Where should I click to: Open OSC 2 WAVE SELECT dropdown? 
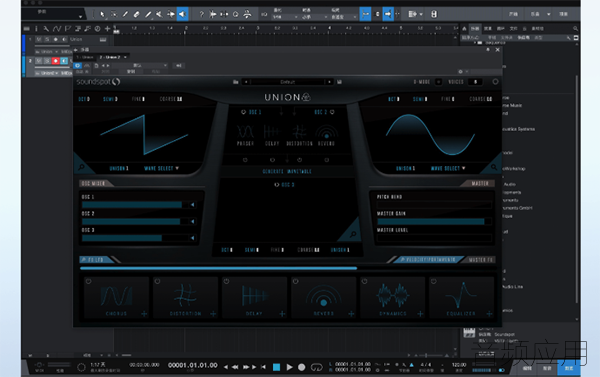[448, 168]
